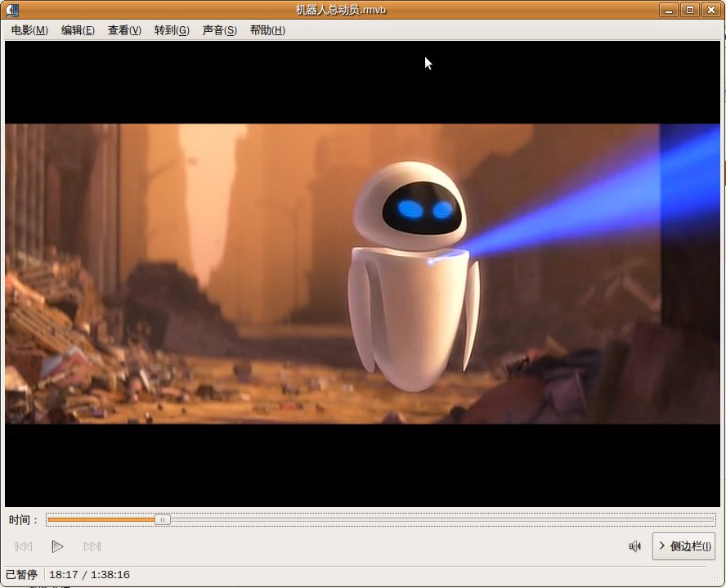726x588 pixels.
Task: Click the elapsed time 18:17 / 1:38:16
Action: 89,575
